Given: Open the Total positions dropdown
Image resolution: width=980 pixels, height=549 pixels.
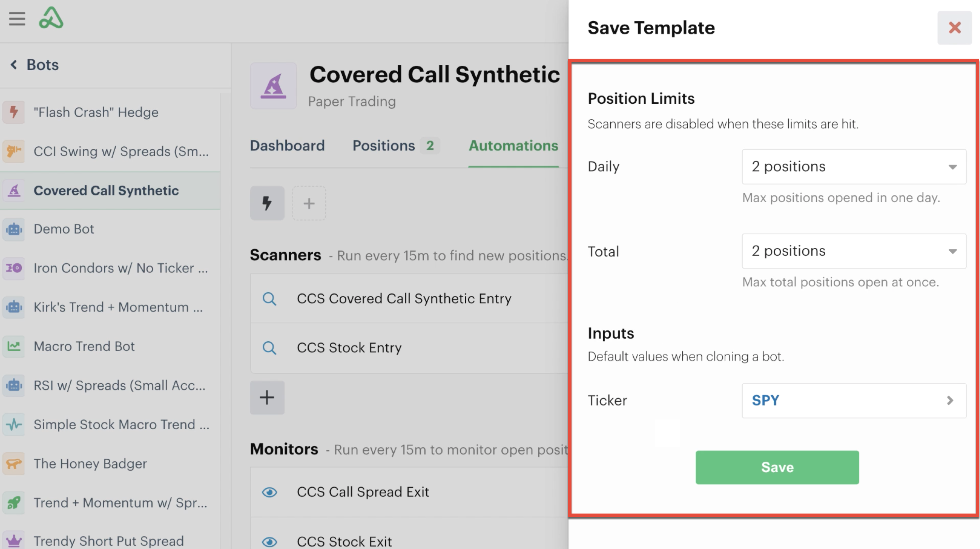Looking at the screenshot, I should point(854,251).
